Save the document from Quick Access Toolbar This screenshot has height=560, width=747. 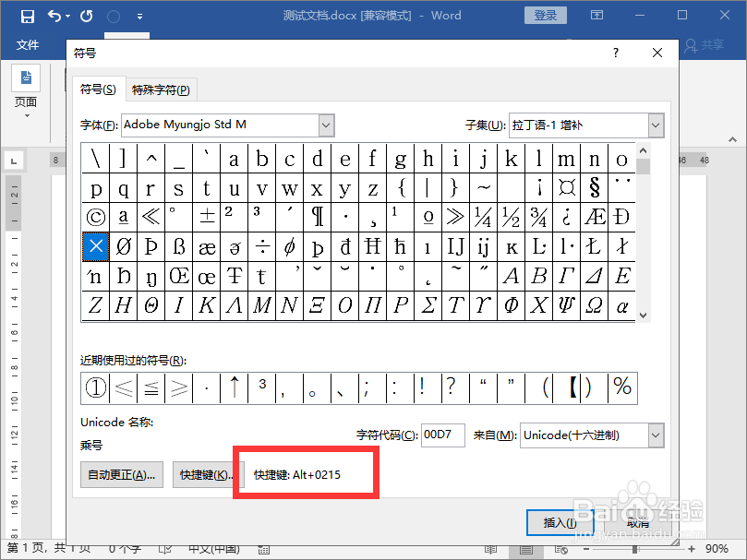coord(27,15)
